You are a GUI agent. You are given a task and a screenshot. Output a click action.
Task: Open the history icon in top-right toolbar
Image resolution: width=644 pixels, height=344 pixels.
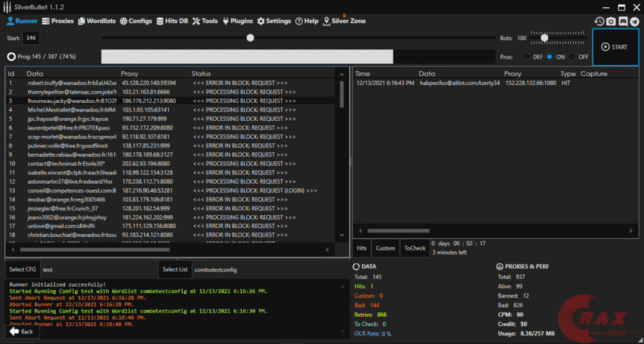(x=600, y=21)
